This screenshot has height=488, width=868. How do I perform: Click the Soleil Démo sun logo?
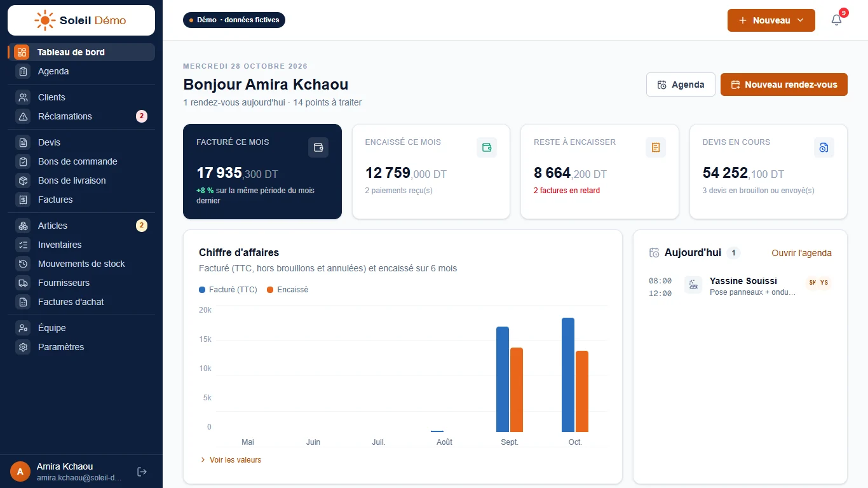coord(44,20)
